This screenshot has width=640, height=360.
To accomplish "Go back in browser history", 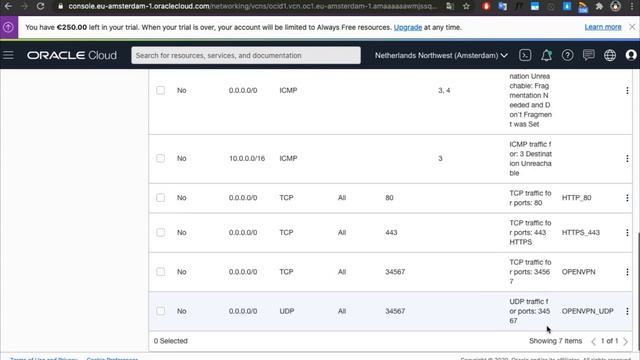I will click(8, 6).
